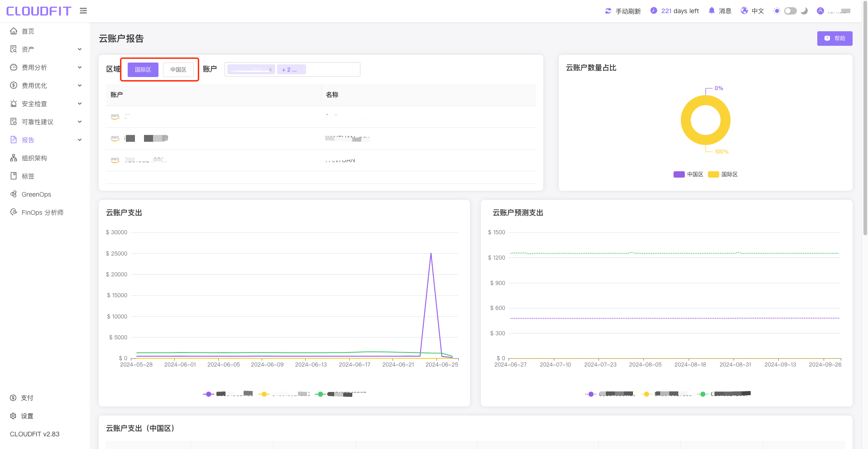The width and height of the screenshot is (868, 449).
Task: Click the days-left clock icon
Action: [x=654, y=10]
